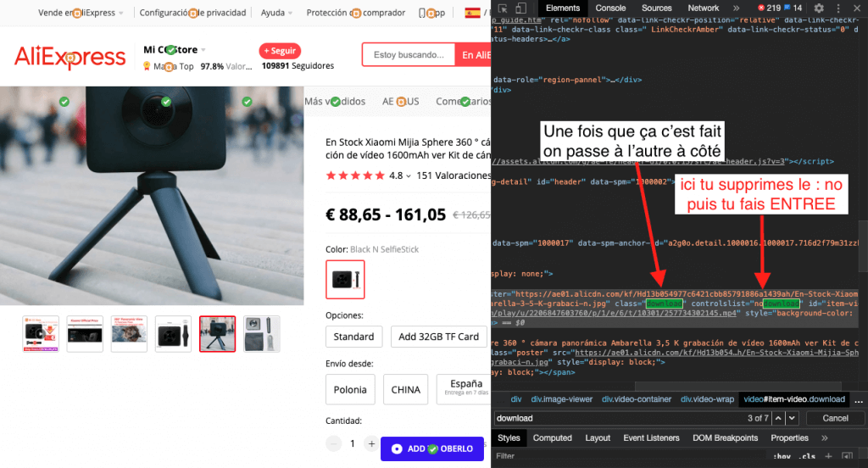Toggle the .cls class editor
Viewport: 868px width, 468px height.
point(808,456)
